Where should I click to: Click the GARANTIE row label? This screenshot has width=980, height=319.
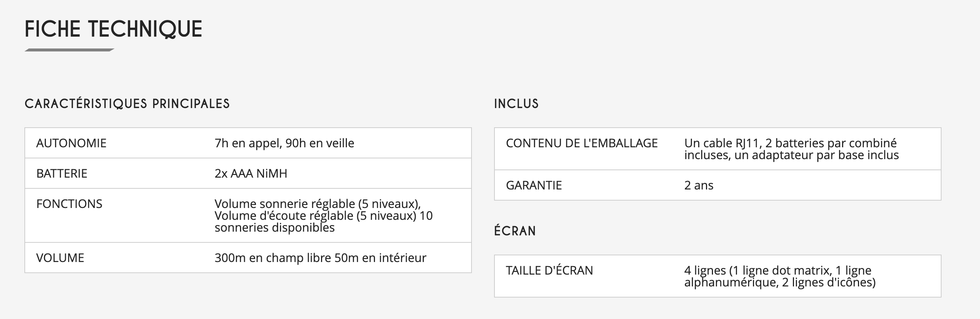[x=534, y=185]
